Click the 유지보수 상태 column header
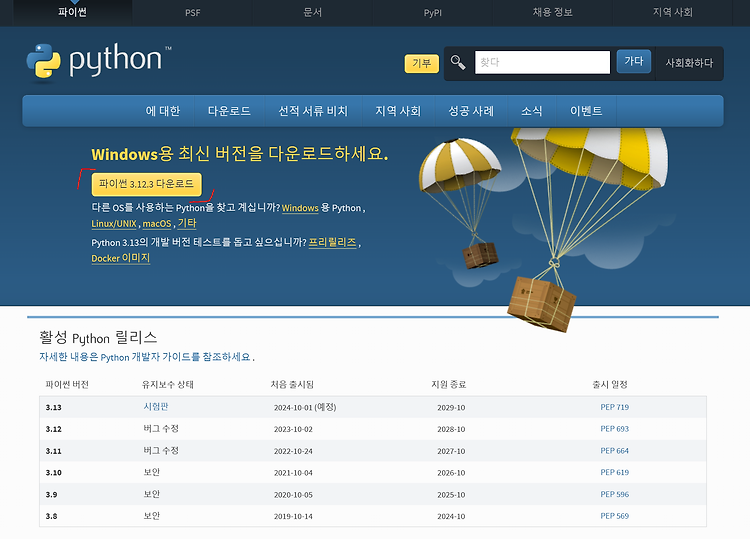The image size is (750, 539). pos(168,385)
